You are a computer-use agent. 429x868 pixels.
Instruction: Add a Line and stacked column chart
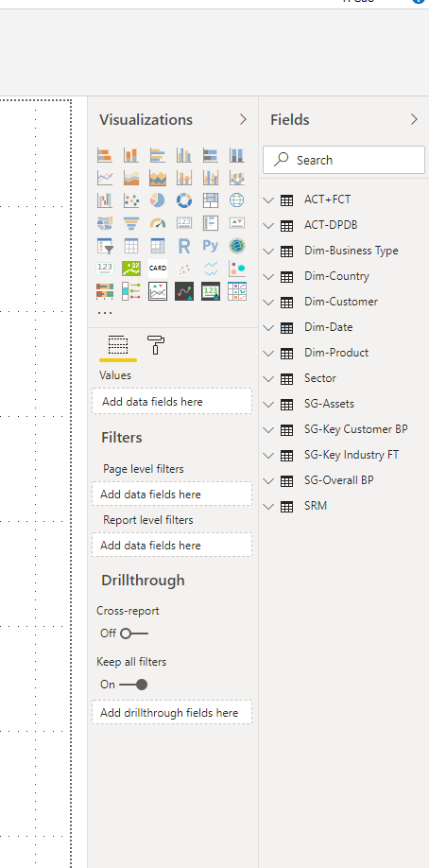183,178
